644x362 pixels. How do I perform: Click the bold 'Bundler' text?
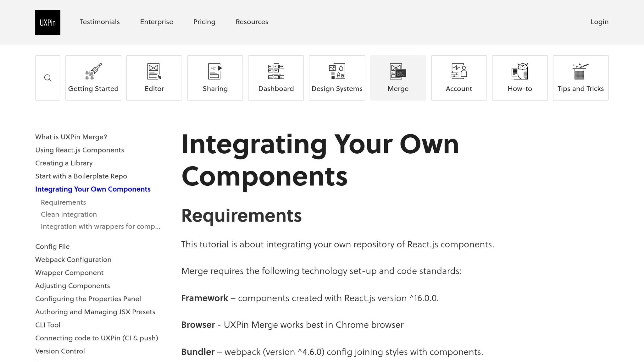[x=198, y=352]
